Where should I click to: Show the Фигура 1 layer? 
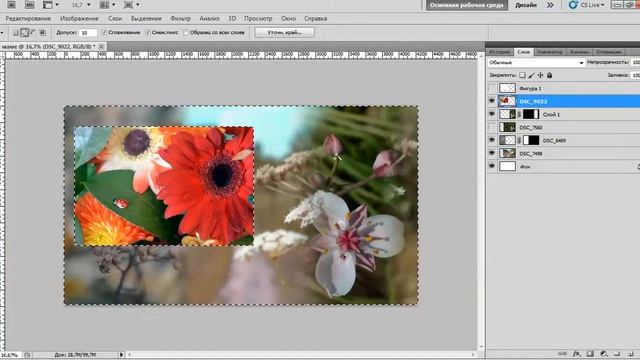(492, 88)
